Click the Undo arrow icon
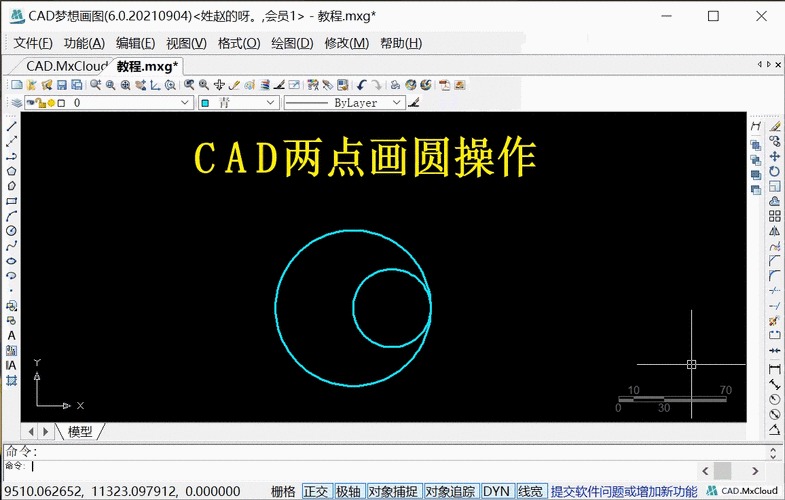 coord(361,85)
